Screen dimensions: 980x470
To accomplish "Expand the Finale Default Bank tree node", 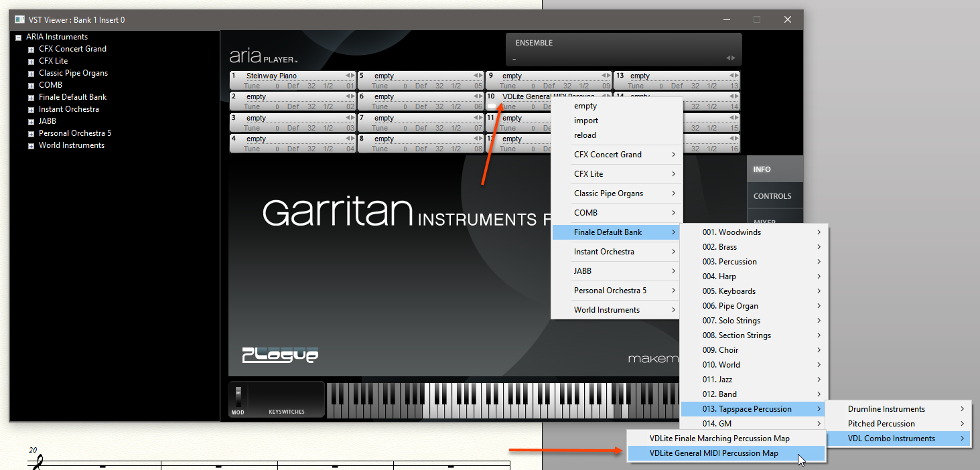I will [x=31, y=98].
